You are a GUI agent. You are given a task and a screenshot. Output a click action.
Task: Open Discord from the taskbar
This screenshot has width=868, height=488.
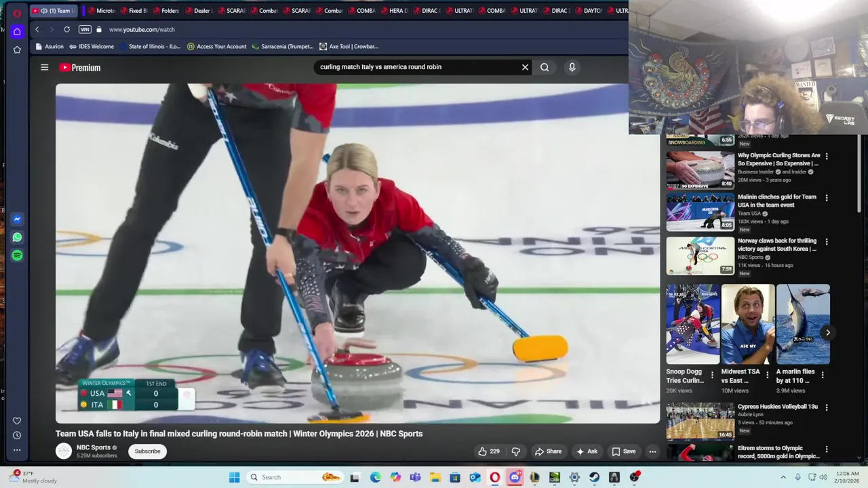pyautogui.click(x=515, y=477)
